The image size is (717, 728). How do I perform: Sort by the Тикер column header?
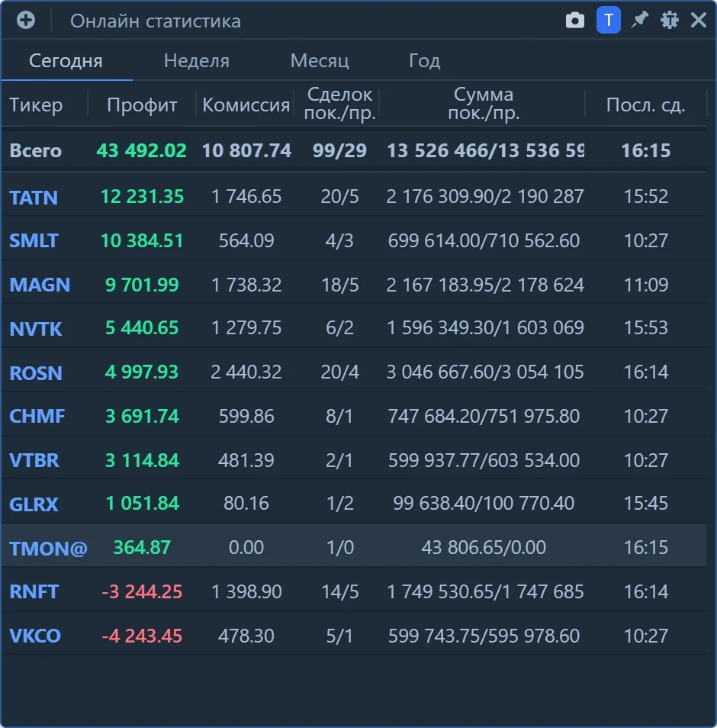point(36,105)
